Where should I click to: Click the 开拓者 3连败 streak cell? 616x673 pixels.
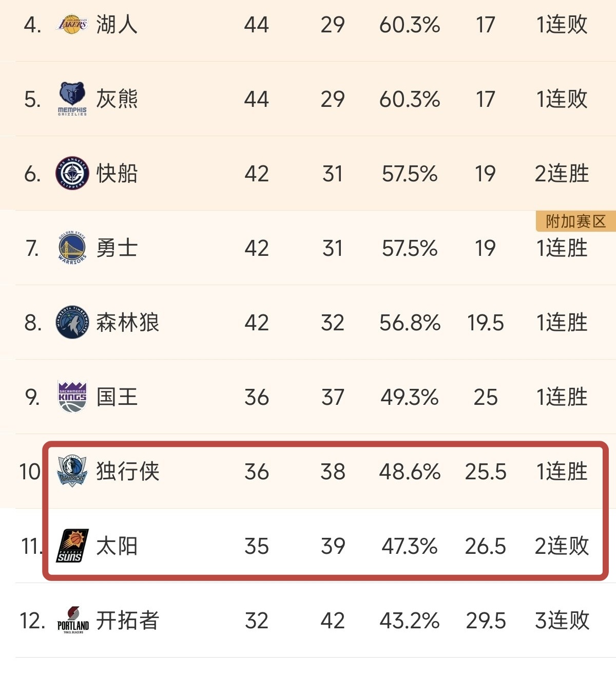click(562, 620)
